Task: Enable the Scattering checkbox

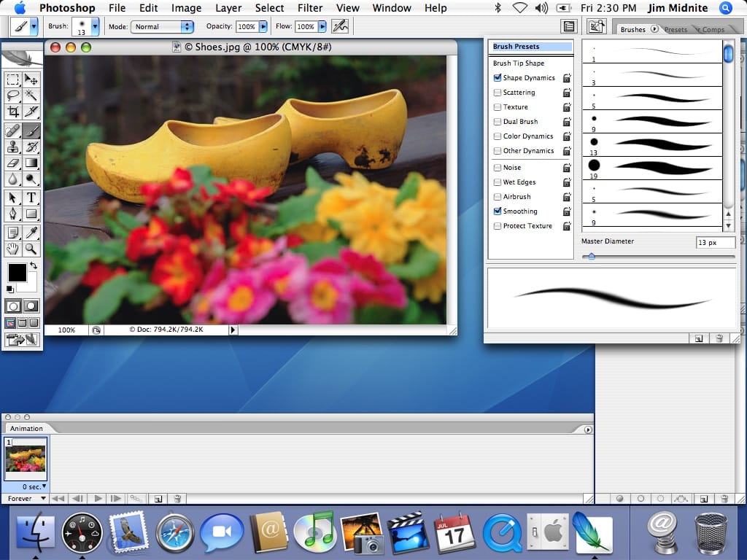Action: (498, 93)
